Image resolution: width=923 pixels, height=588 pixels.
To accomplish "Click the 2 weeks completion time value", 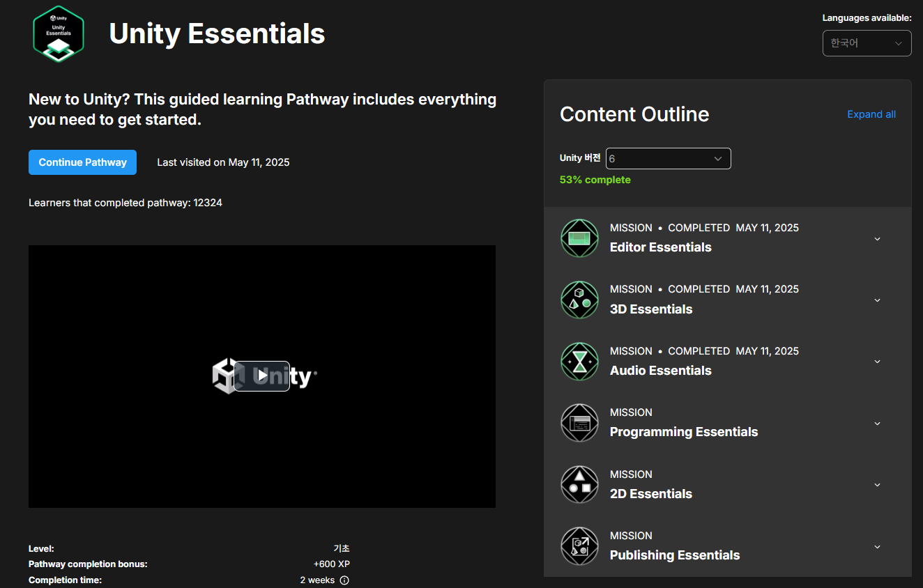I will (x=317, y=580).
